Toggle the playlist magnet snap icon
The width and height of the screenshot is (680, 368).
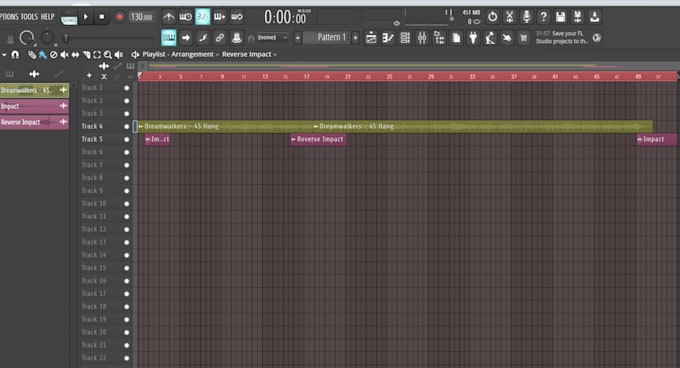[x=15, y=55]
